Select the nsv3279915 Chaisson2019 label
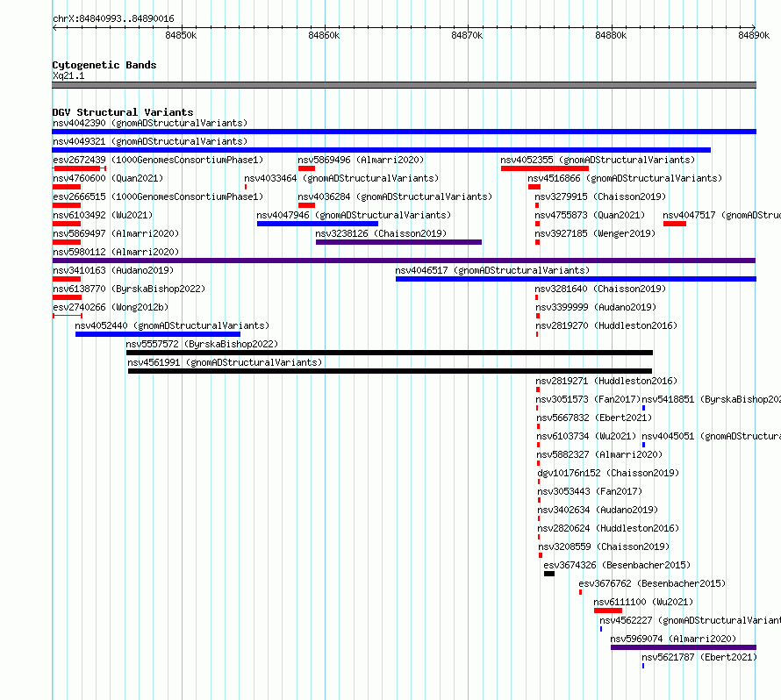Viewport: 781px width, 700px height. [600, 196]
